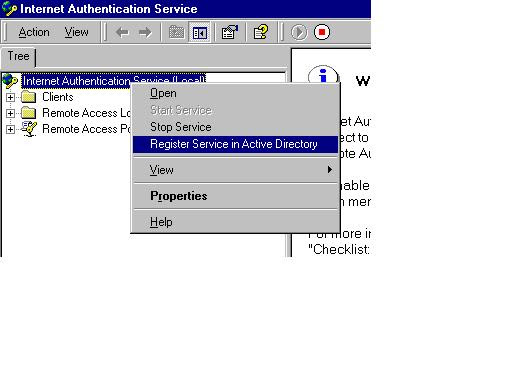Click the globe-key icon of root tree node

(x=10, y=81)
